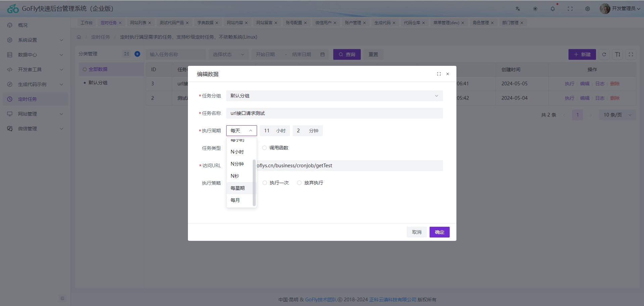Click the GoFly logo
This screenshot has height=306, width=644.
tap(13, 9)
